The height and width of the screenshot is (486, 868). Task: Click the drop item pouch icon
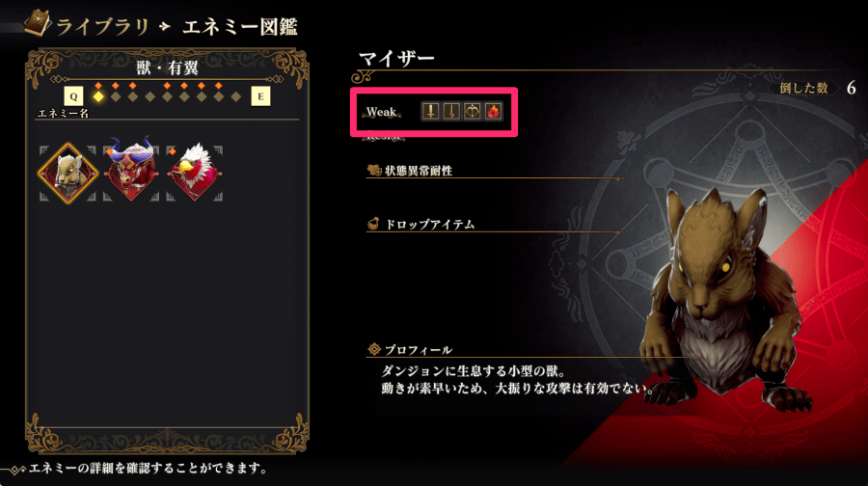(373, 224)
